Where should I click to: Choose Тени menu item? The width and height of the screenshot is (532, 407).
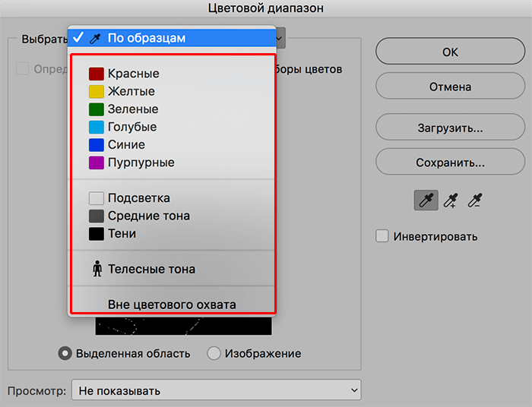[x=172, y=233]
